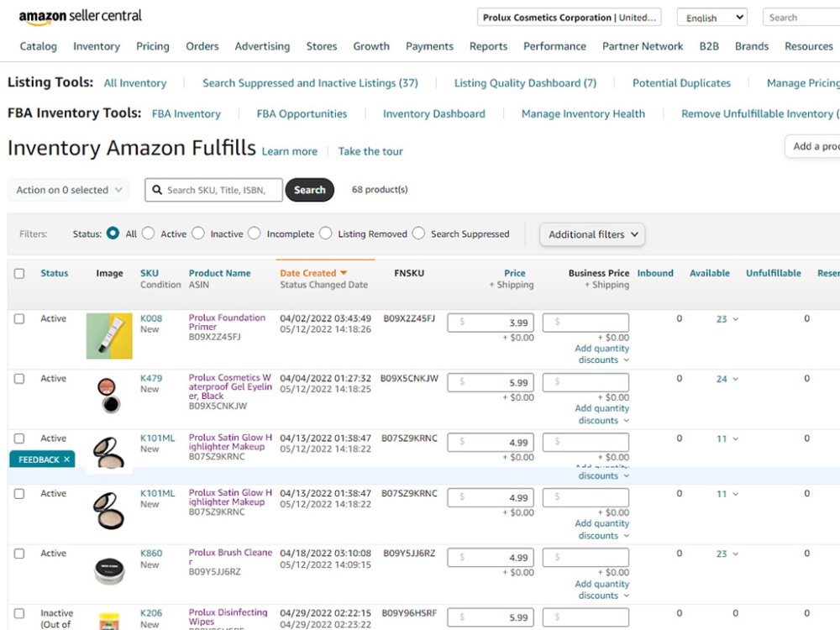The height and width of the screenshot is (630, 840).
Task: Choose the Active status filter
Action: pyautogui.click(x=149, y=233)
